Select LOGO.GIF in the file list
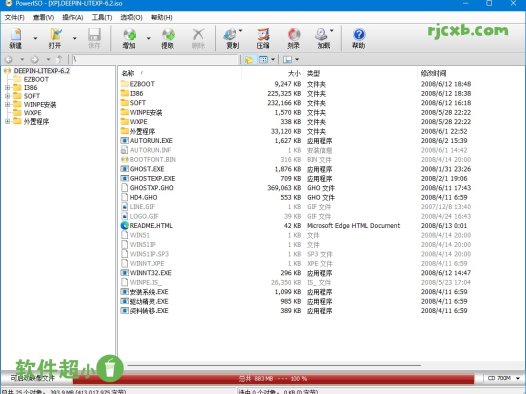Viewport: 526px width, 394px height. (144, 216)
